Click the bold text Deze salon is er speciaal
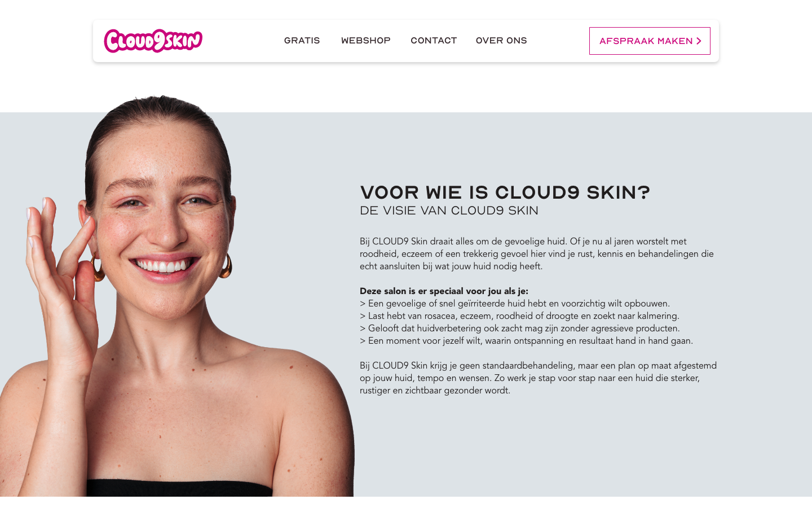The height and width of the screenshot is (508, 812). tap(444, 291)
